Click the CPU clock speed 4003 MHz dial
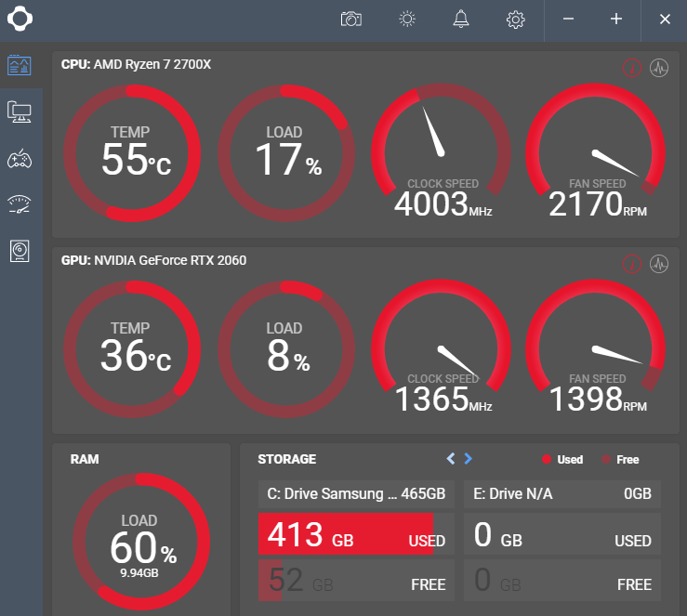The width and height of the screenshot is (687, 616). click(441, 151)
